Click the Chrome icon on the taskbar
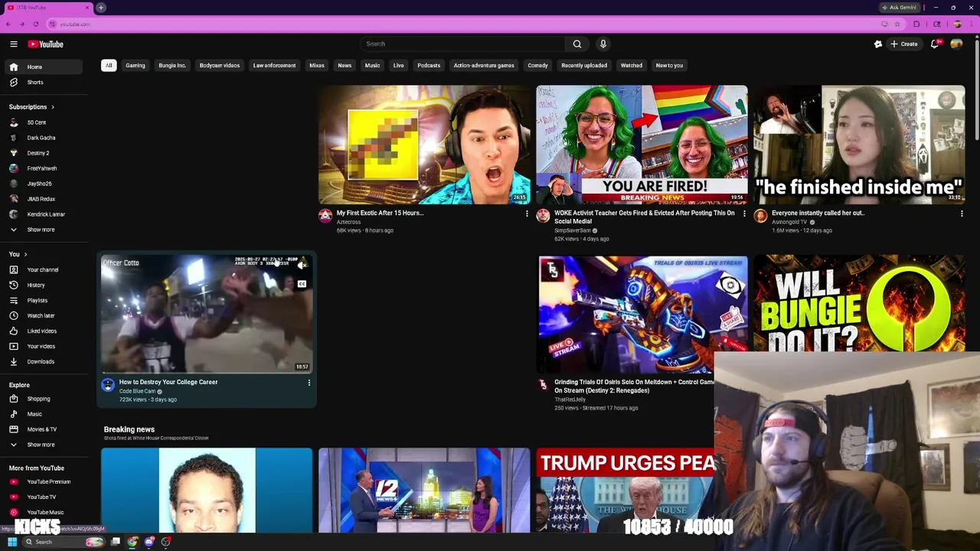The width and height of the screenshot is (980, 551). (132, 542)
